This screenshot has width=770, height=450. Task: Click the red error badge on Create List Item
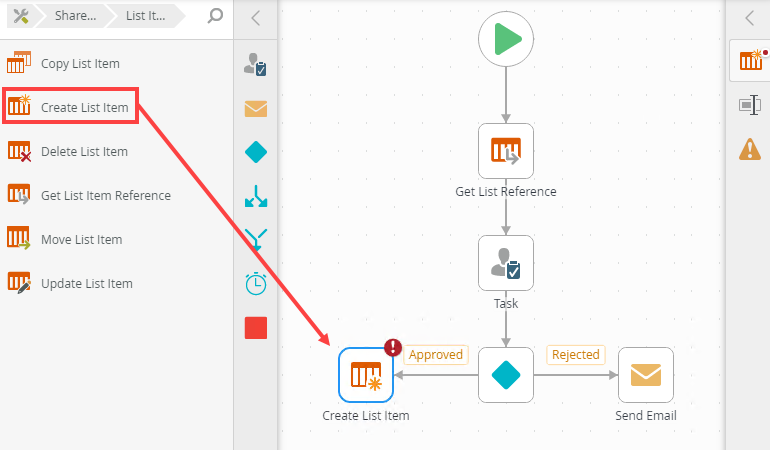(393, 347)
